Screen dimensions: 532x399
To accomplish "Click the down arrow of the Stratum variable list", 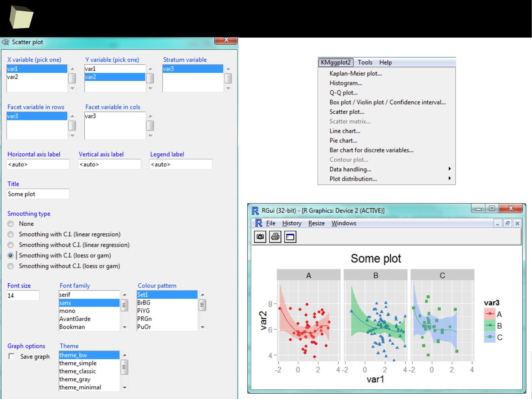I will (228, 89).
